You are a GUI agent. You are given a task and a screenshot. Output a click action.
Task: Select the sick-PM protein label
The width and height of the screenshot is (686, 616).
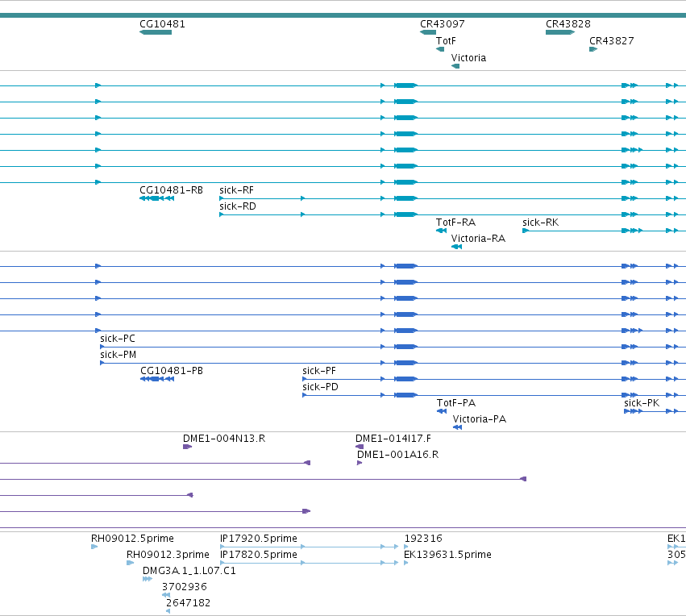point(118,355)
